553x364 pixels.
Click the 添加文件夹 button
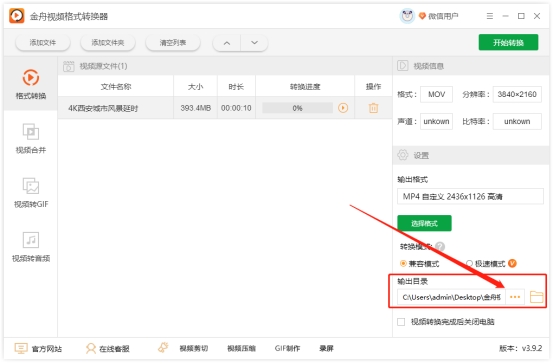pos(108,43)
